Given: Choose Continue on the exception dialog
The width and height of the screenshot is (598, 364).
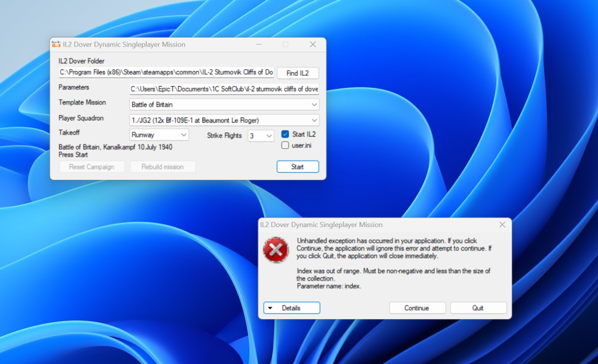Looking at the screenshot, I should (x=417, y=307).
